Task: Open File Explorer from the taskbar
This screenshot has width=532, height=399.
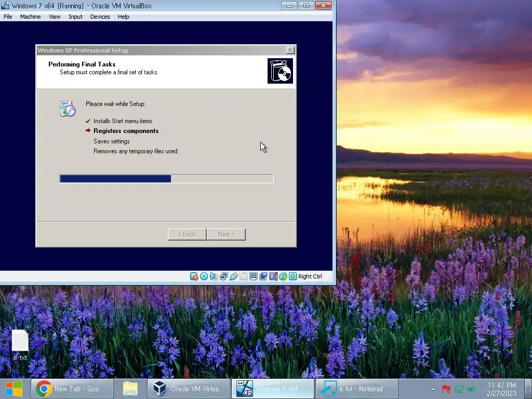Action: pyautogui.click(x=130, y=389)
